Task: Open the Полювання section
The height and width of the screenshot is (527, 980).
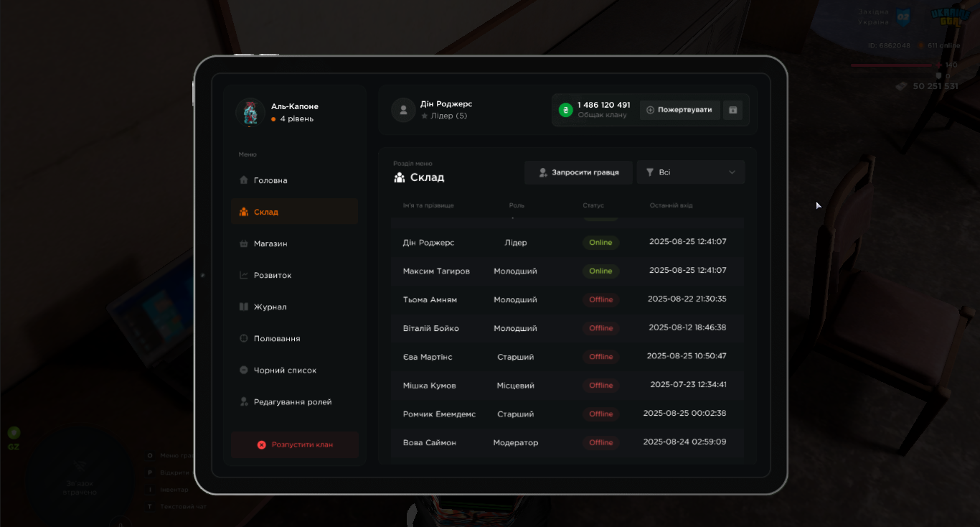Action: pos(294,338)
